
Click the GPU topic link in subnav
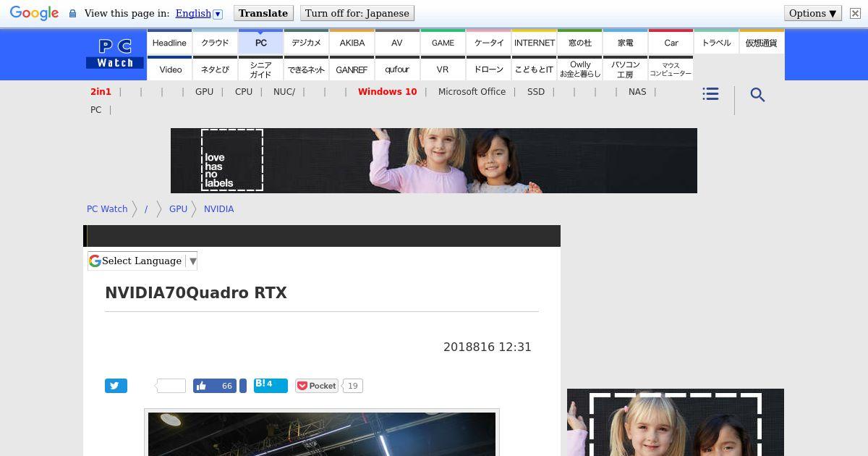[204, 91]
